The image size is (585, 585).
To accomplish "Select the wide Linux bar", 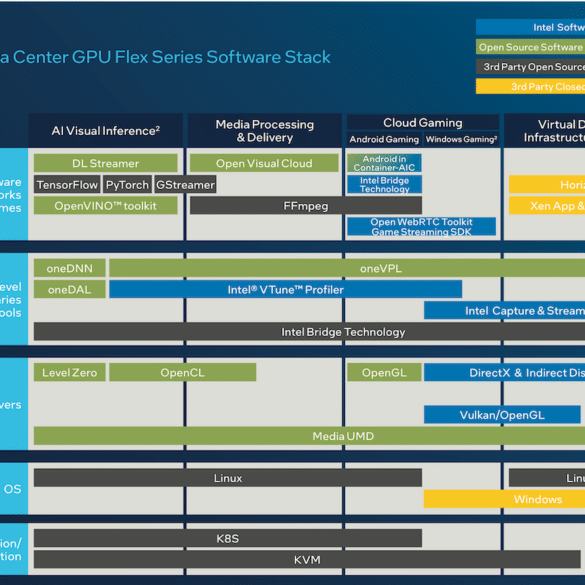I will (x=228, y=478).
